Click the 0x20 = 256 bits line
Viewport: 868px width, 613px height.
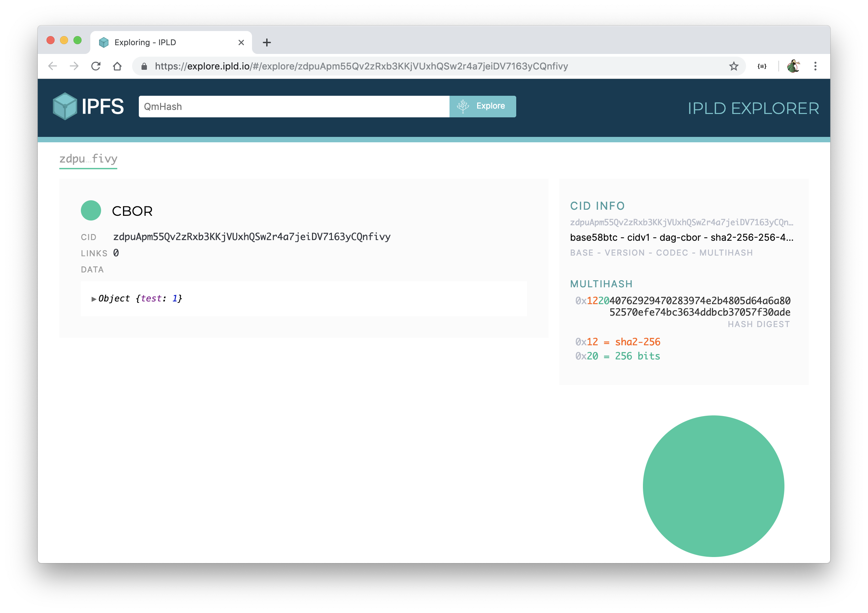(618, 356)
